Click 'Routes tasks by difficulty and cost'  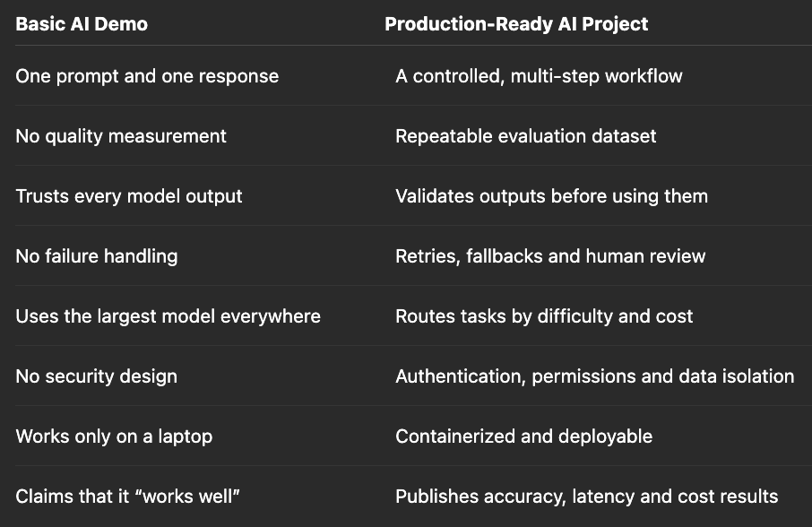pos(544,316)
